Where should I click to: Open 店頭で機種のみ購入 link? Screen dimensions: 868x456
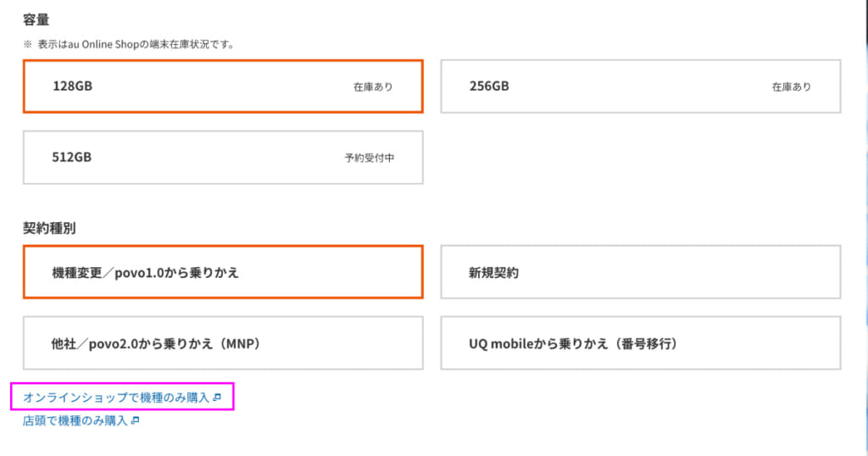point(75,420)
